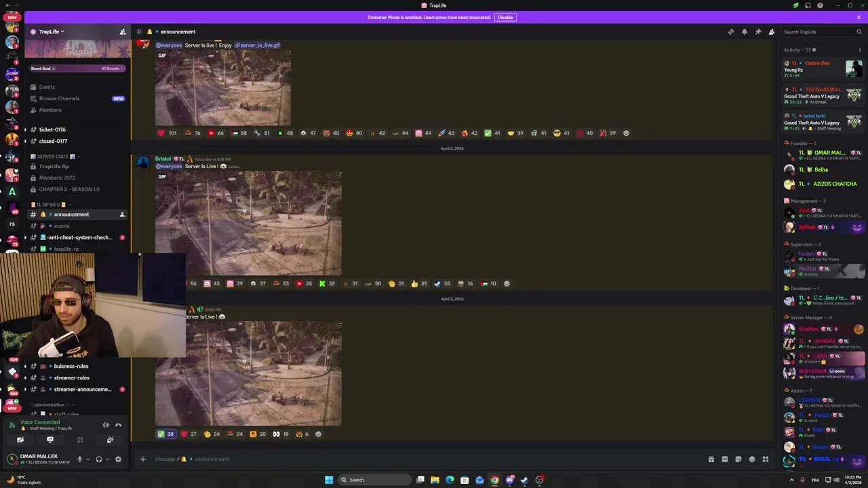Toggle the thumbs-up 35 reaction
868x488 pixels.
[x=419, y=283]
